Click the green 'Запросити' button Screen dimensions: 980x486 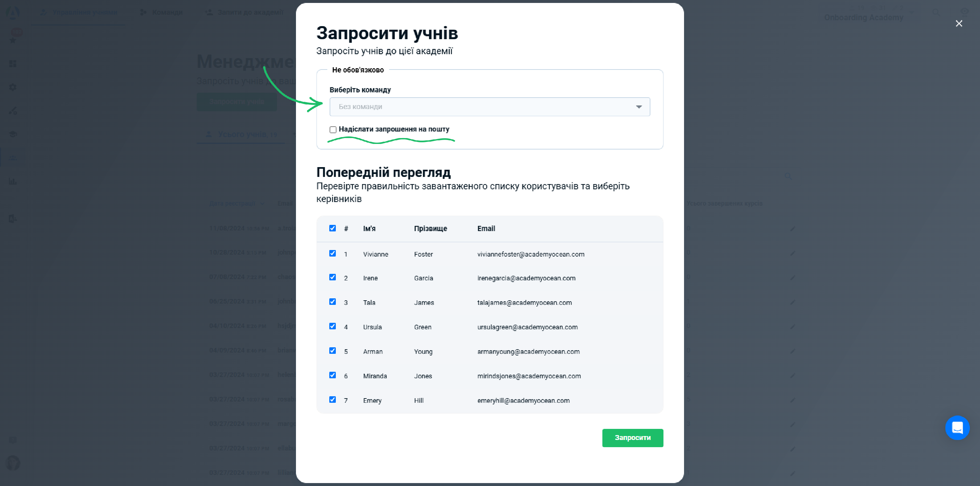[632, 438]
